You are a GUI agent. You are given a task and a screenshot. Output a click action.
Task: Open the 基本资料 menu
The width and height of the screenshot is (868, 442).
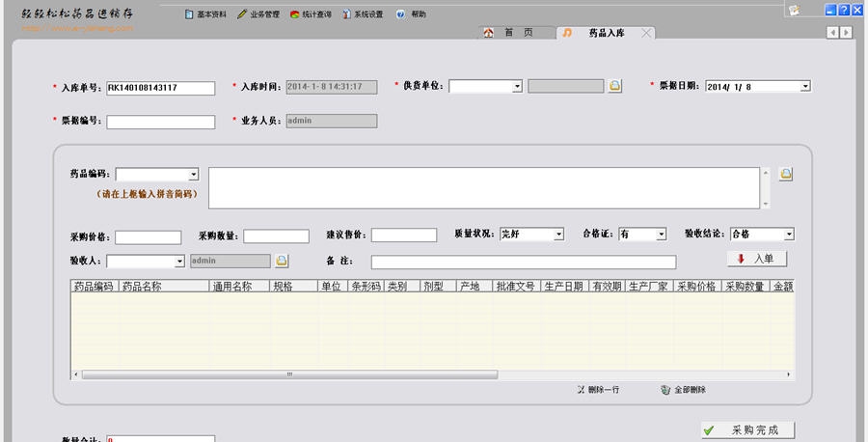(x=205, y=14)
